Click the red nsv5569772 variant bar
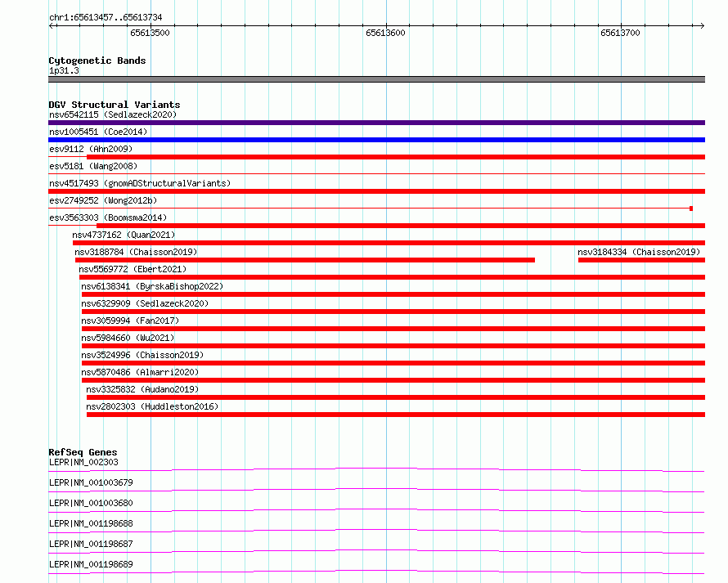 click(393, 277)
